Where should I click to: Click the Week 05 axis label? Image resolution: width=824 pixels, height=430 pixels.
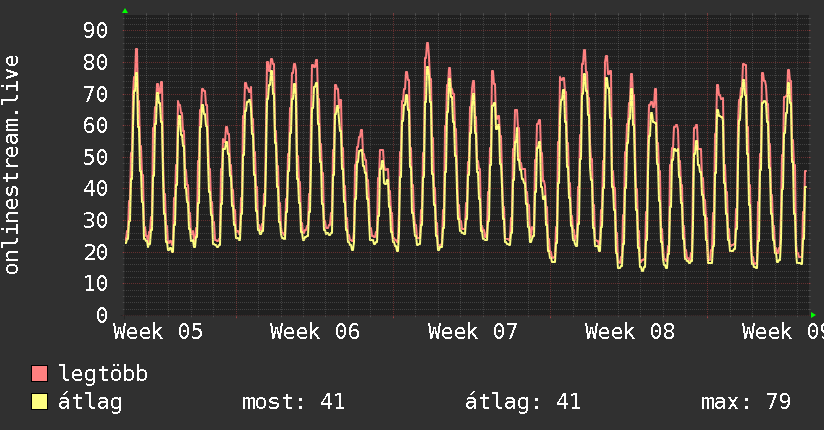[x=158, y=332]
